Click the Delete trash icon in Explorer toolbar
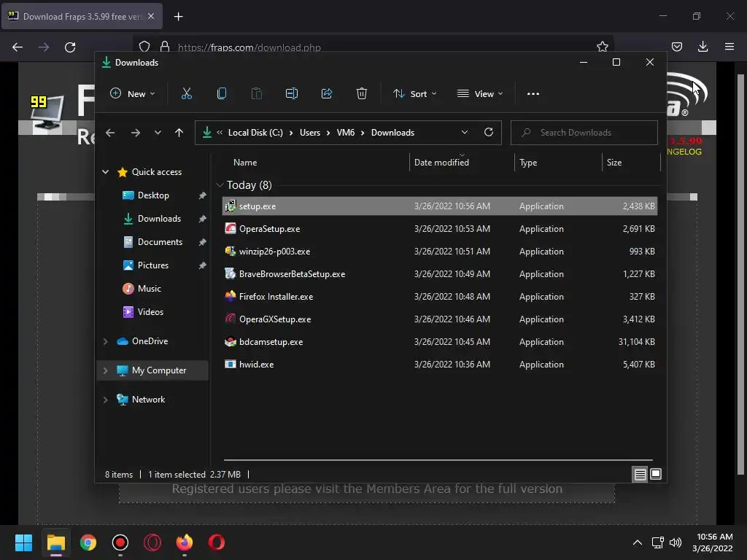Image resolution: width=747 pixels, height=560 pixels. pyautogui.click(x=362, y=94)
